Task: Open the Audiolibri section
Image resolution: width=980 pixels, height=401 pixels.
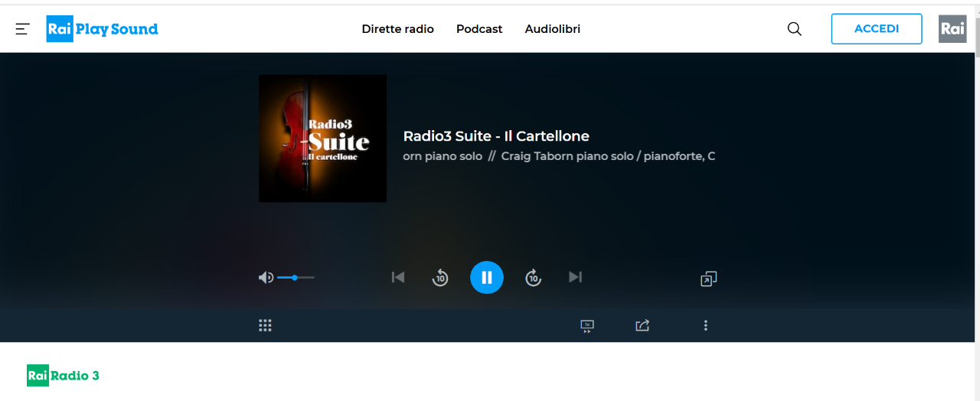Action: pos(552,29)
